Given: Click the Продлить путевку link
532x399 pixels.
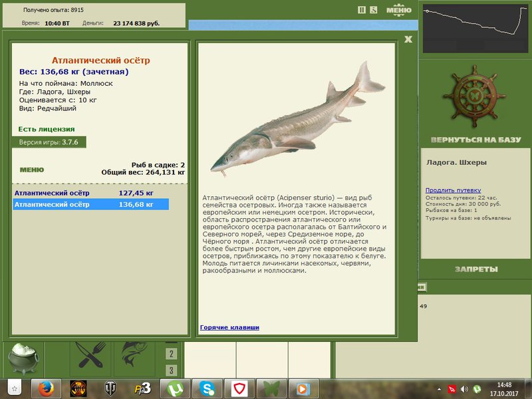Looking at the screenshot, I should [453, 190].
